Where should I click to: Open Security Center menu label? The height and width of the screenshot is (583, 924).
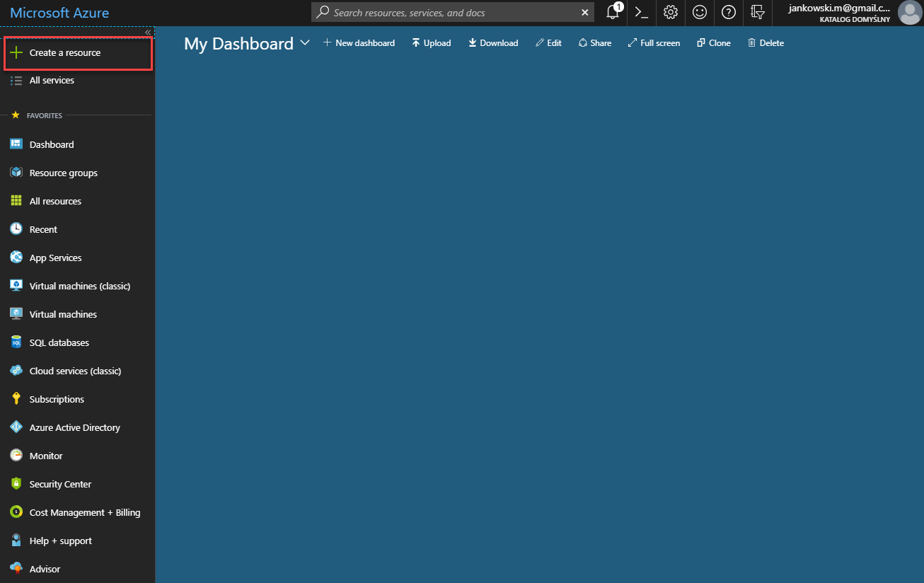(x=60, y=484)
